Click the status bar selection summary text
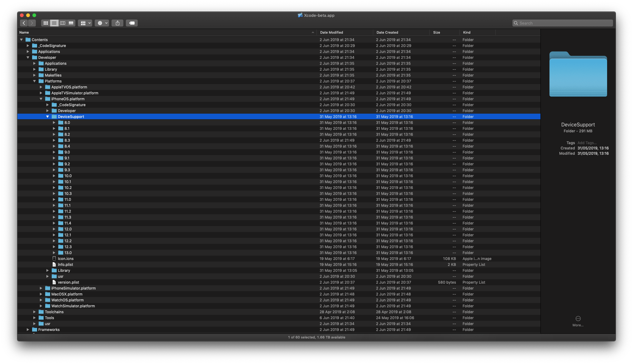Image resolution: width=633 pixels, height=364 pixels. point(316,337)
